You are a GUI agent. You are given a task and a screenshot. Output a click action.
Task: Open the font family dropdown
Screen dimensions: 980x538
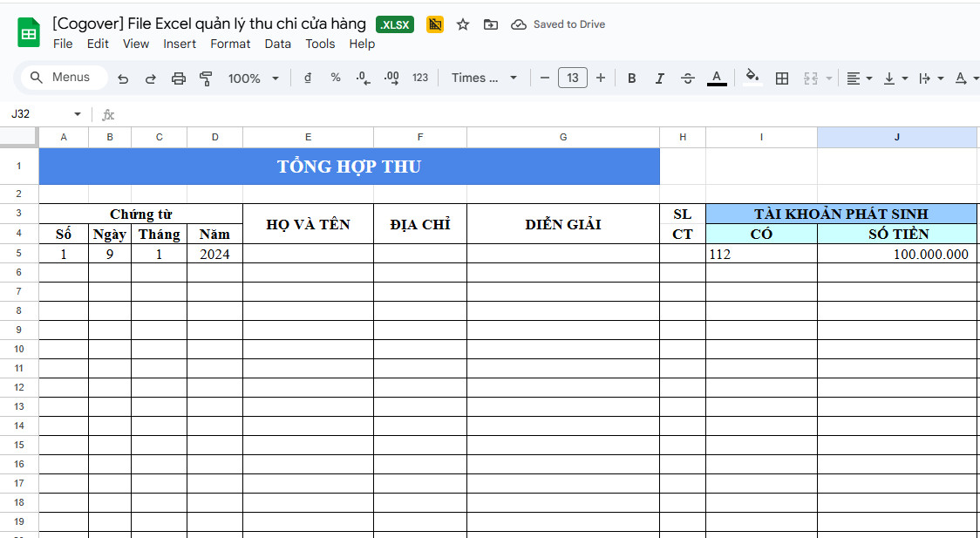(484, 78)
